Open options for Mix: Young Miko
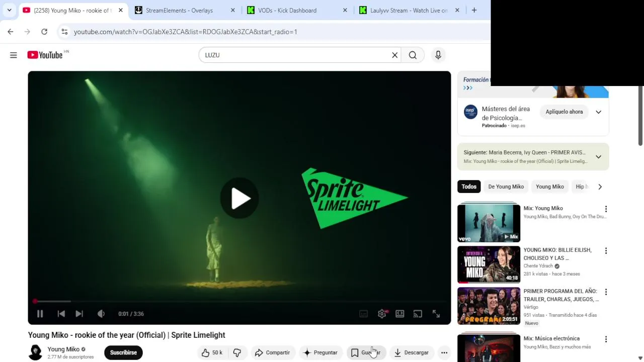Viewport: 644px width, 362px height. click(606, 209)
